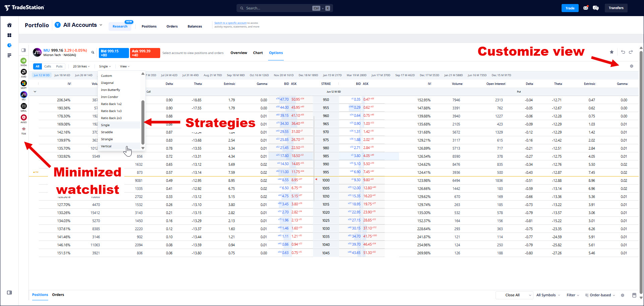Viewport: 644px width, 306px height.
Task: Toggle the side panel icon at bottom left
Action: 9,293
